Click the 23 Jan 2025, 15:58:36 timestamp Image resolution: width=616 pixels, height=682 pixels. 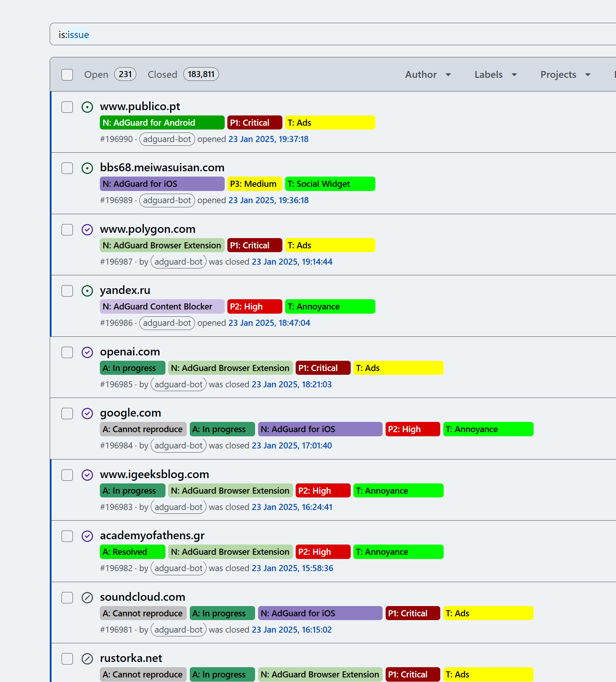tap(293, 568)
